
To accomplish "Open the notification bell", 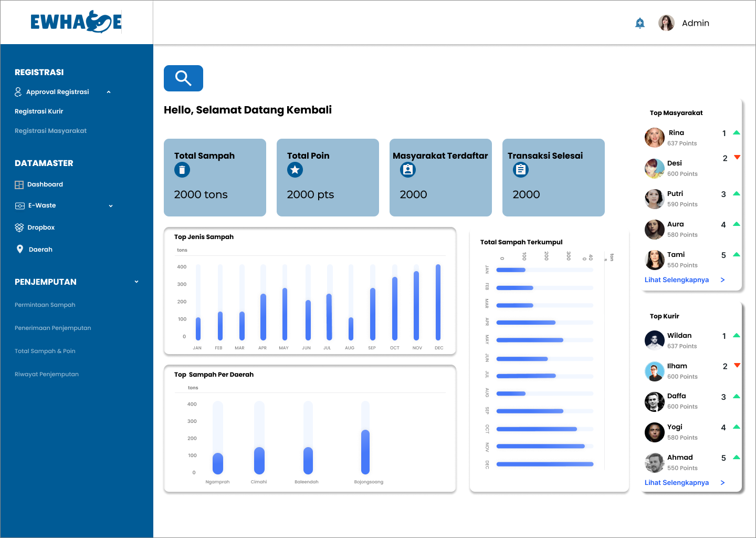I will 639,23.
